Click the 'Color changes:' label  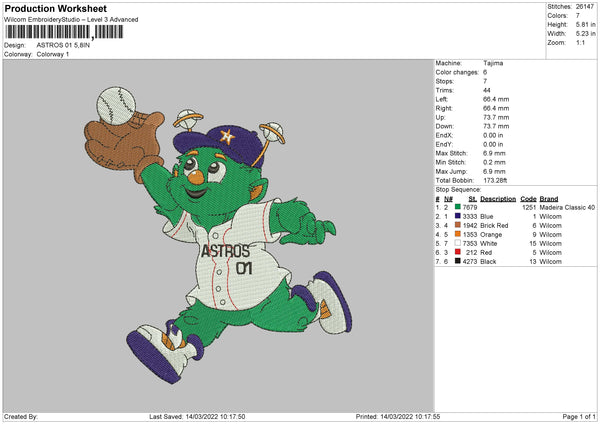tap(457, 72)
